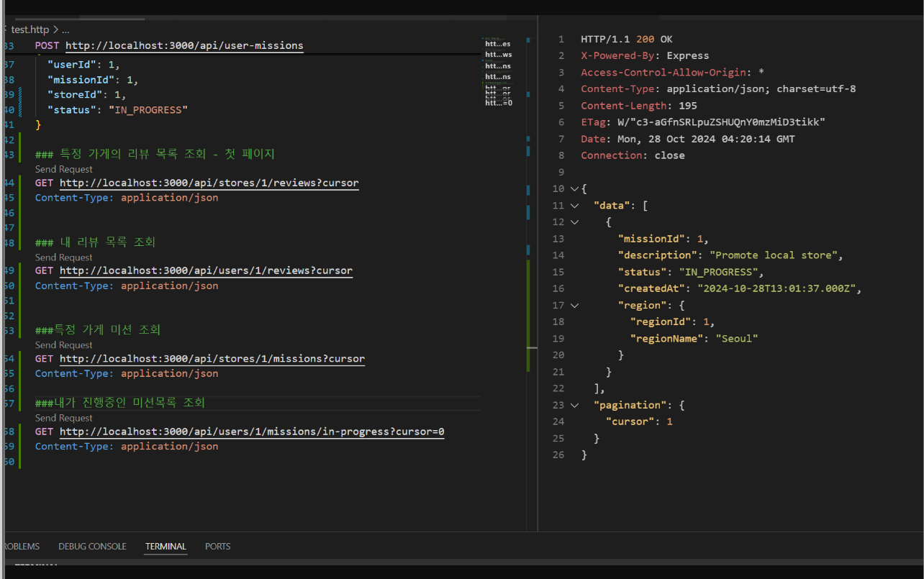This screenshot has width=924, height=579.
Task: Click the editor minimap preview
Action: tap(499, 72)
